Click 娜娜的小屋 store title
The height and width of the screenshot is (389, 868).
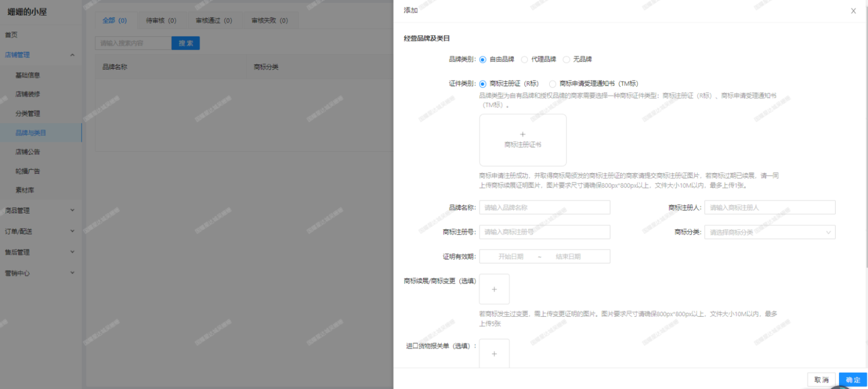click(26, 12)
